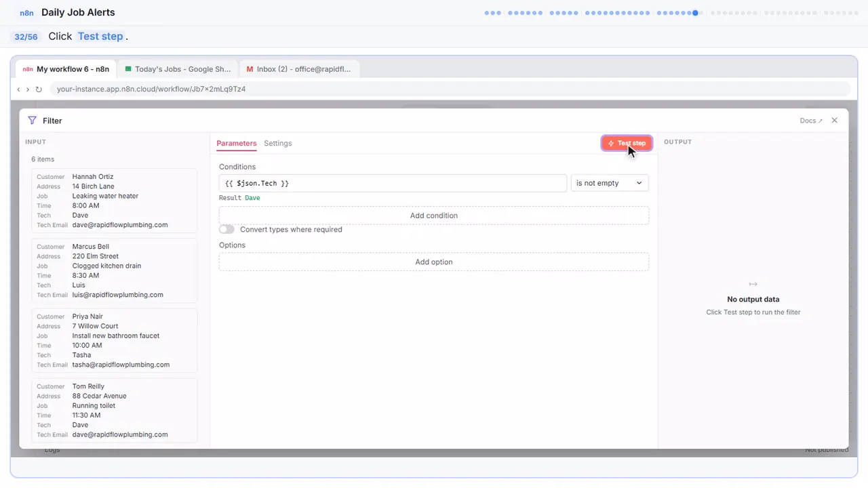
Task: Click the Filter funnel icon
Action: (x=32, y=121)
